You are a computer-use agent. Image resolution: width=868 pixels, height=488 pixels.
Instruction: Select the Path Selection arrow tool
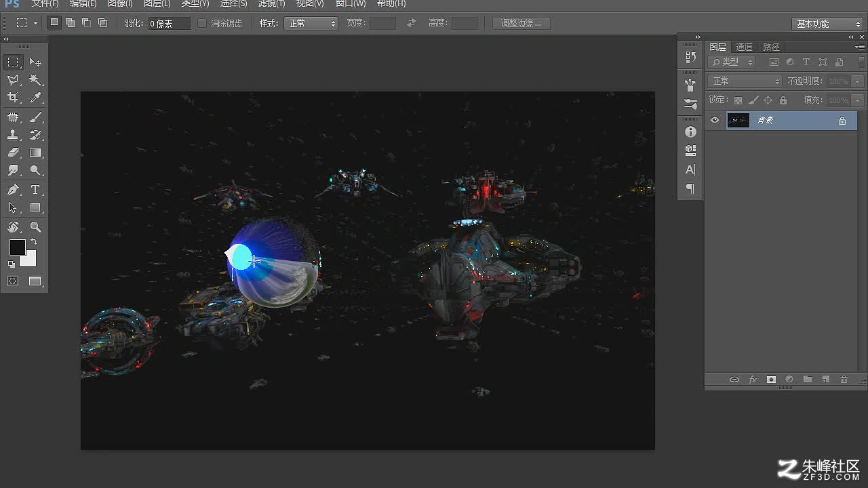[13, 207]
